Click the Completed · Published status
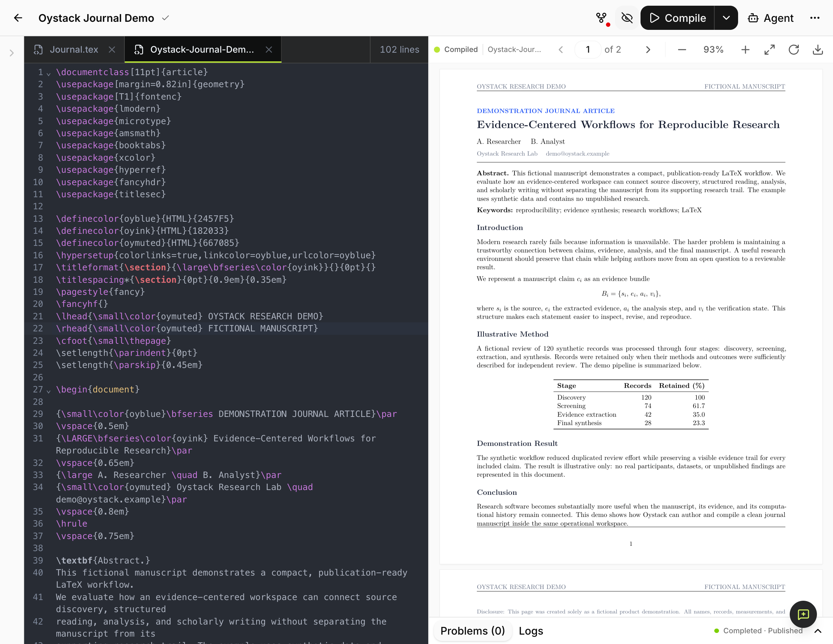Screen dimensions: 833x644 (x=758, y=631)
